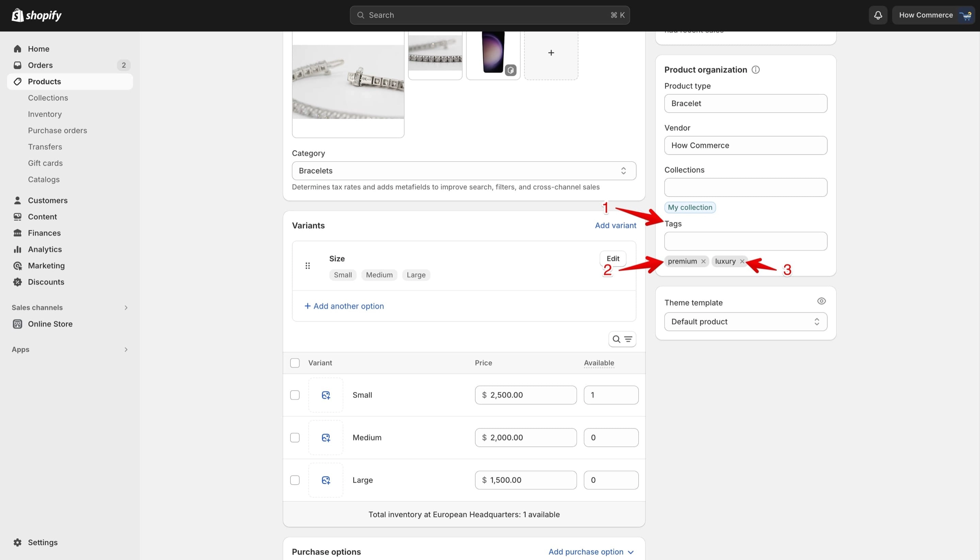Screen dimensions: 980x560
Task: Open Transfers page
Action: click(45, 147)
